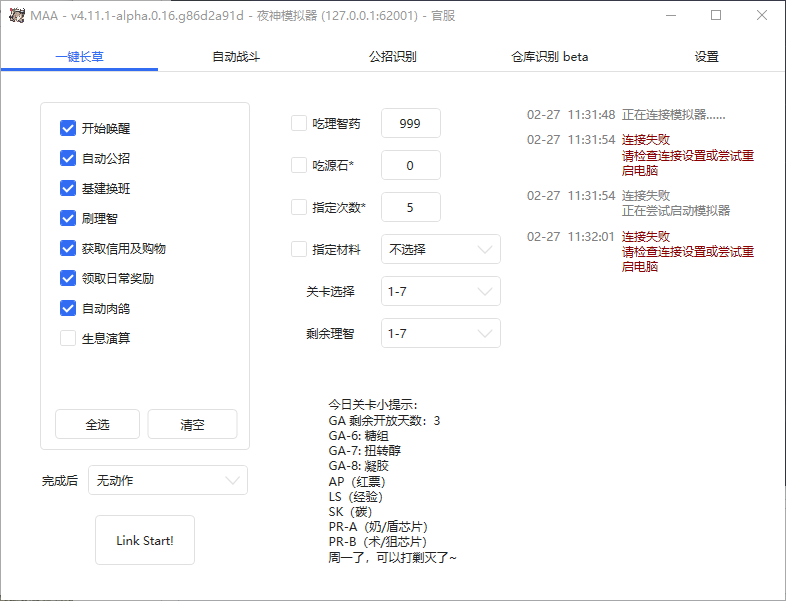Click tip line GA-6: 糖组
Viewport: 786px width, 601px height.
coord(358,436)
